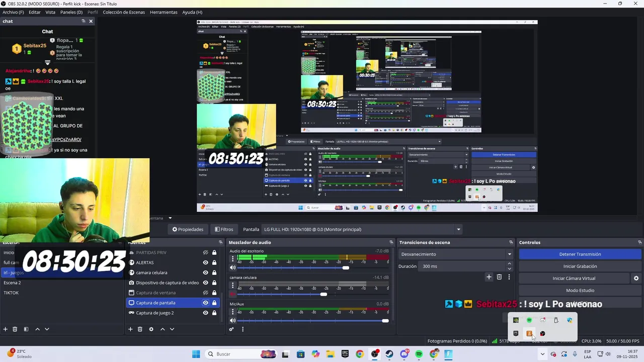
Task: Move scene down in Escenas toolbar
Action: tap(47, 329)
